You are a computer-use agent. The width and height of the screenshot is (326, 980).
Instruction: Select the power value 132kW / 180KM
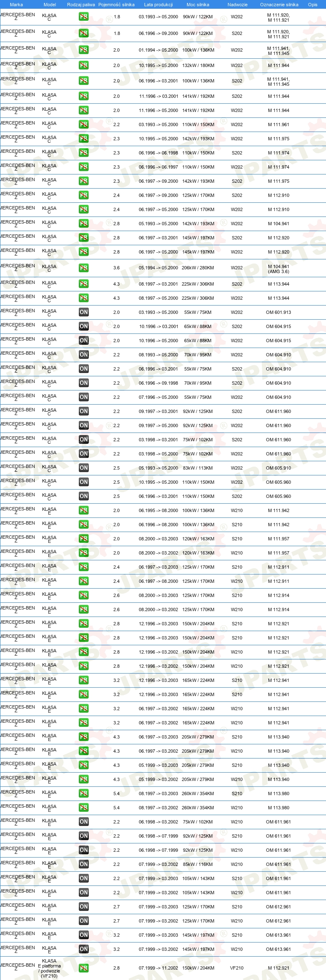(x=198, y=65)
